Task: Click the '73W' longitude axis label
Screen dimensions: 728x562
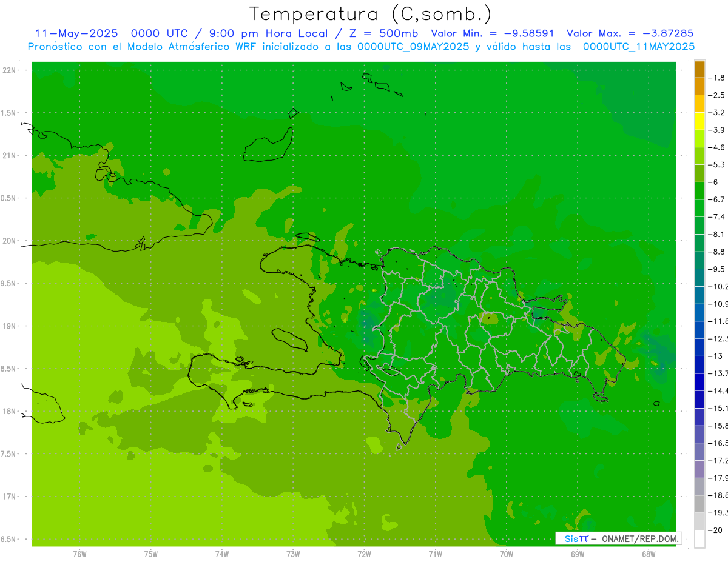Action: 293,554
